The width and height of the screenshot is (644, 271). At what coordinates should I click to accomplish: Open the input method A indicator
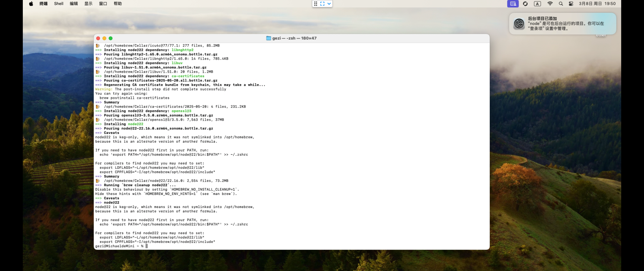click(x=537, y=4)
